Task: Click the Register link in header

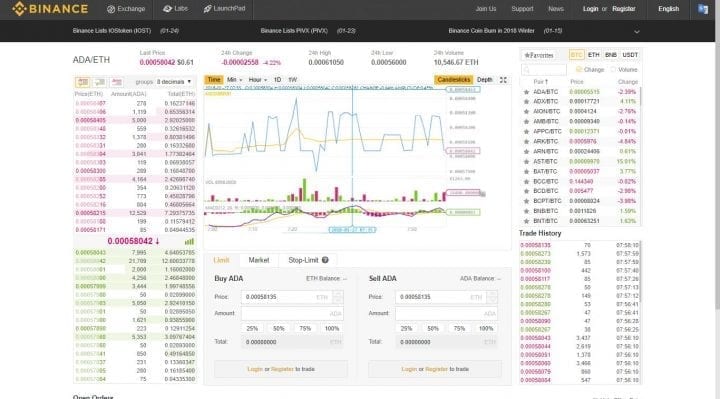Action: (624, 9)
